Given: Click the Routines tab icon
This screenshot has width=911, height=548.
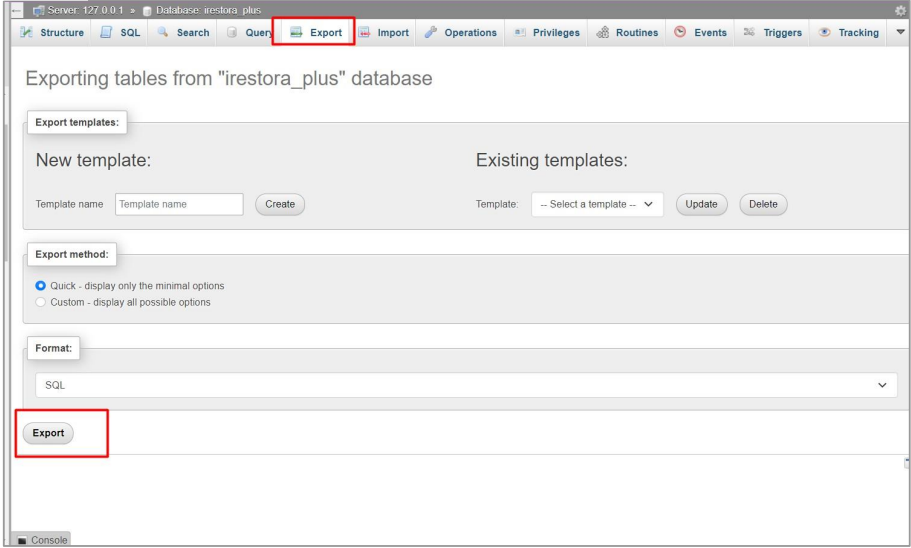Looking at the screenshot, I should (x=603, y=33).
